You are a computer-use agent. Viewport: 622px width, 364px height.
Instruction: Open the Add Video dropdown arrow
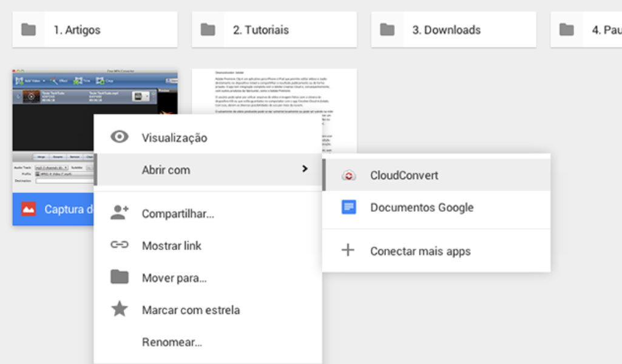[44, 81]
